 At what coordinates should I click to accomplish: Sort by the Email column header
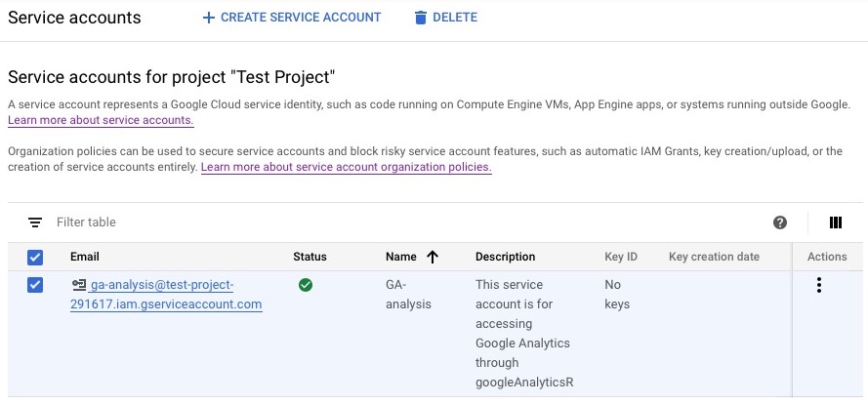tap(85, 257)
